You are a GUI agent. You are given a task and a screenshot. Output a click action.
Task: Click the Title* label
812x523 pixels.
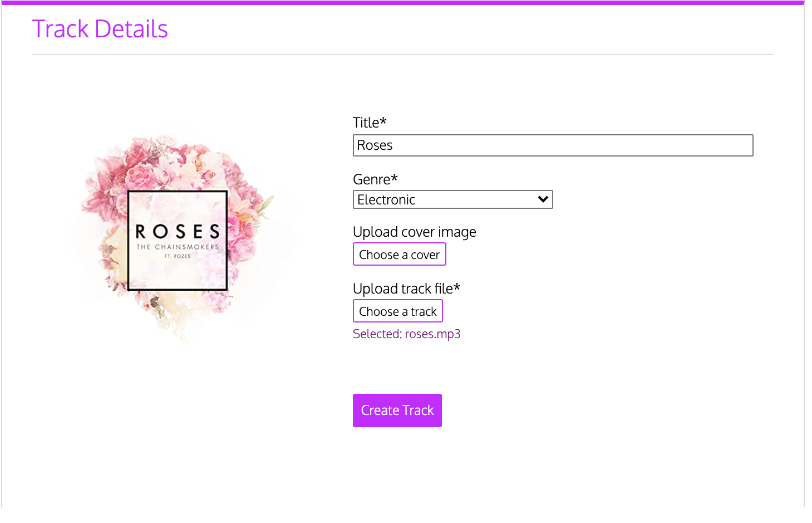tap(370, 123)
